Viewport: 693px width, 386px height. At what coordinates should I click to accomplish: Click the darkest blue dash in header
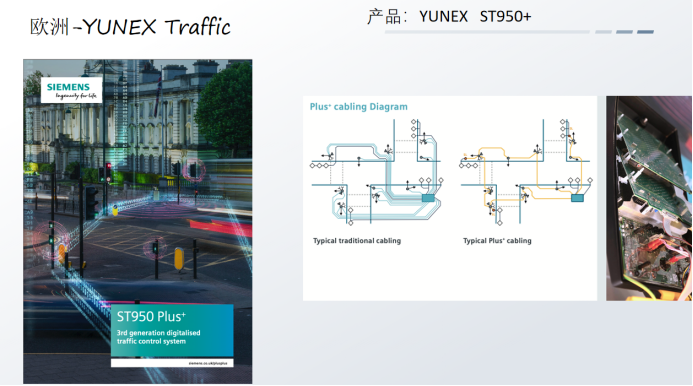click(645, 32)
